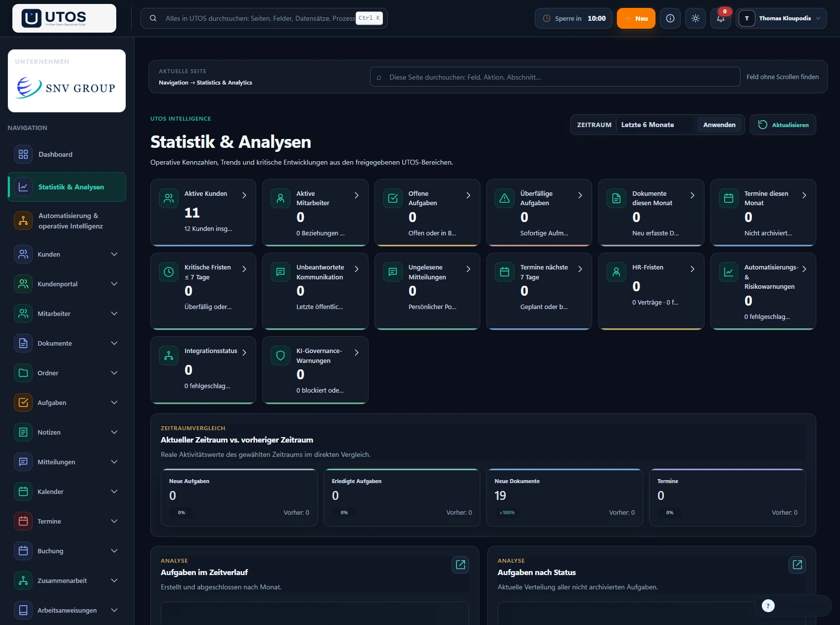The width and height of the screenshot is (840, 625).
Task: Click the Offene Aufgaben checkbox icon
Action: tap(393, 198)
